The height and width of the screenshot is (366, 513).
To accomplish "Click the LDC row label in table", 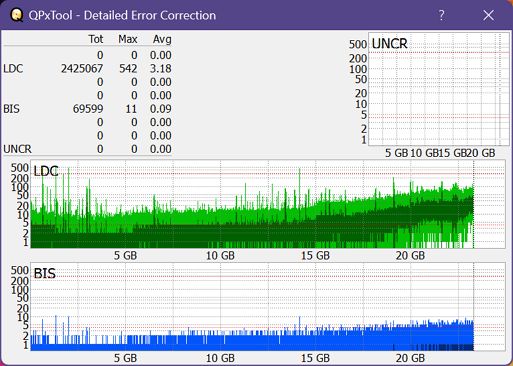I will 13,69.
